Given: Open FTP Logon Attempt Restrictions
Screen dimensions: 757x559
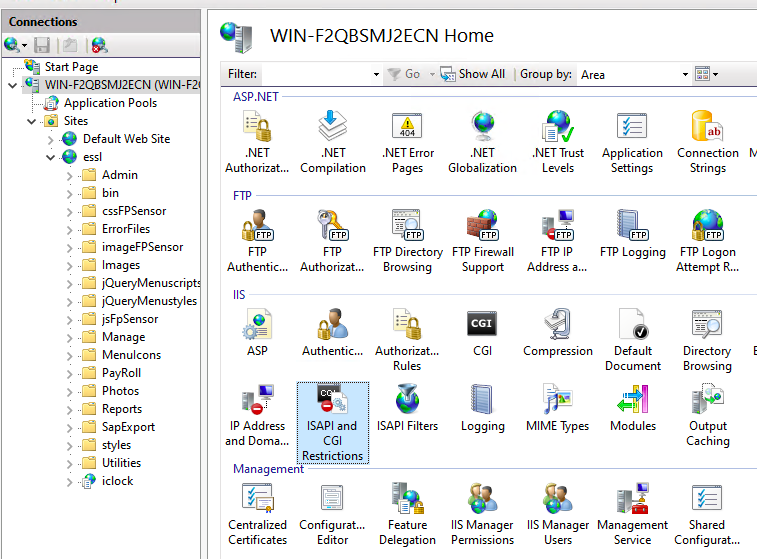Looking at the screenshot, I should (x=708, y=241).
